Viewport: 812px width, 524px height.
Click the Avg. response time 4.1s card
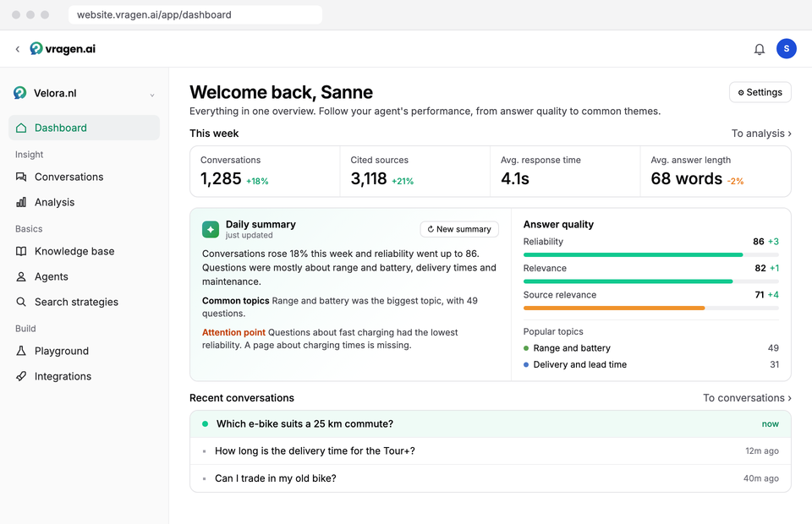[x=566, y=172]
